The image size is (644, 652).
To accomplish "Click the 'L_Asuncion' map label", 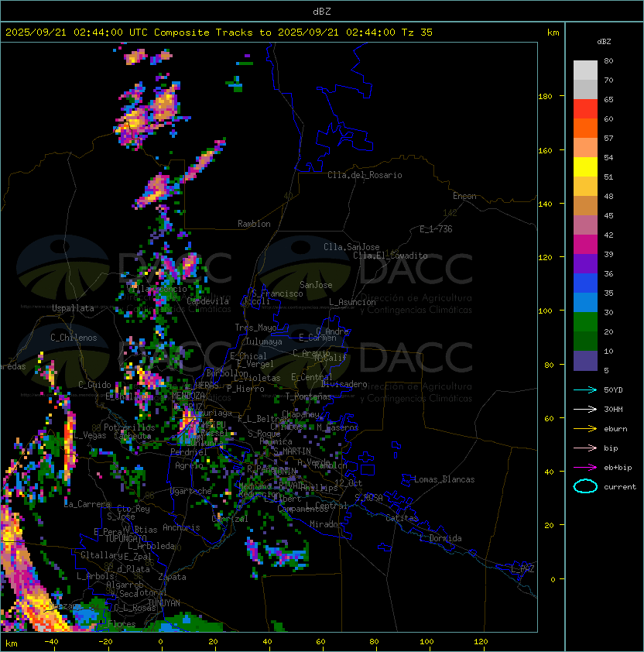I will (x=352, y=302).
